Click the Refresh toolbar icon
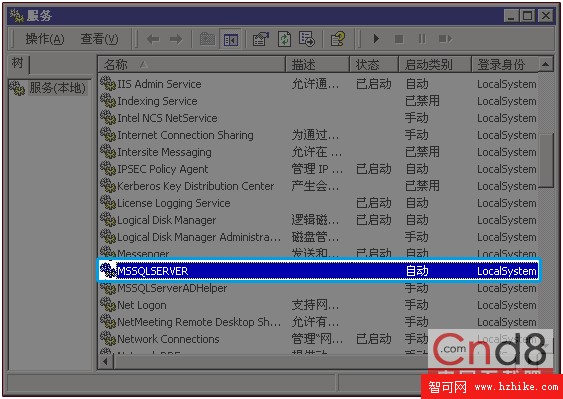 coord(284,39)
